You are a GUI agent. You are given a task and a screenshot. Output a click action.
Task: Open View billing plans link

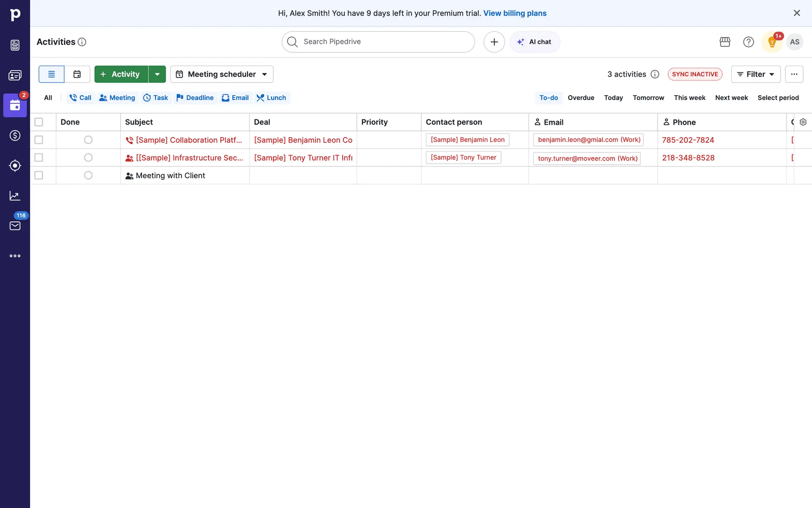(515, 13)
